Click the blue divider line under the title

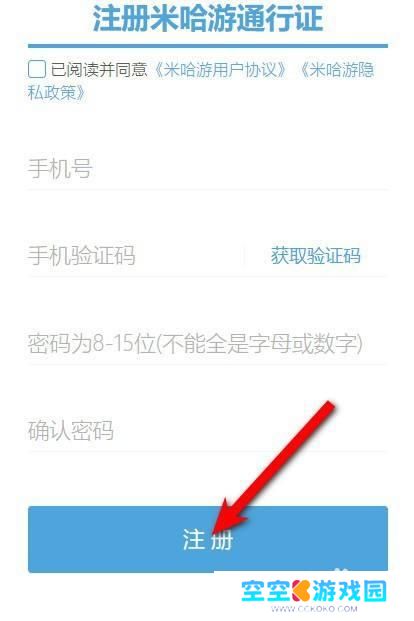tap(208, 46)
